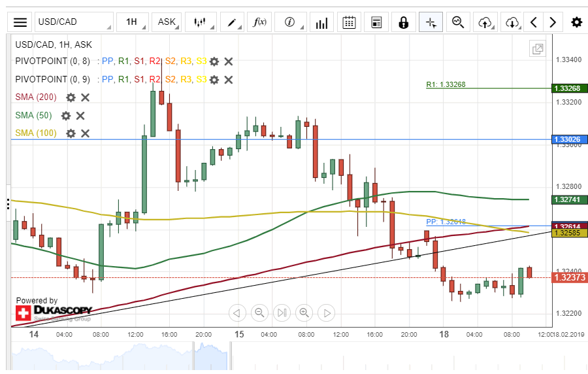This screenshot has height=374, width=588.
Task: Click the chart magnifier zoom tool
Action: pos(458,22)
